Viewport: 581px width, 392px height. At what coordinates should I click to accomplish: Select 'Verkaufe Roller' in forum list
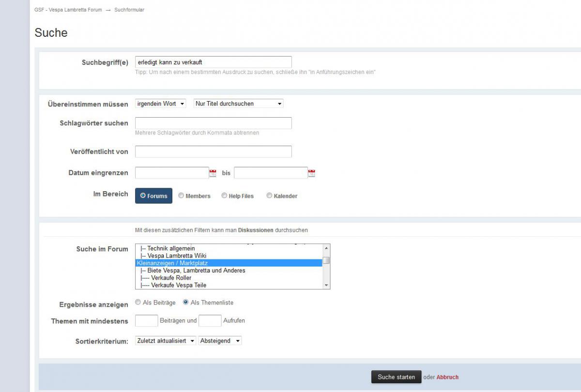(x=171, y=278)
